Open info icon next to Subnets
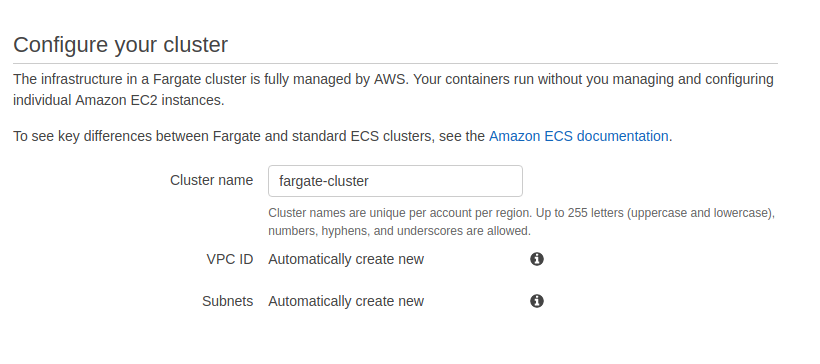 pos(537,301)
